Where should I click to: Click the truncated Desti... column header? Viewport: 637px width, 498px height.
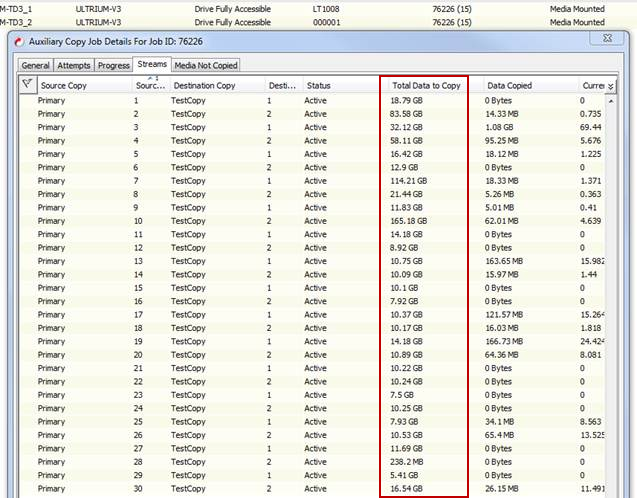click(282, 86)
